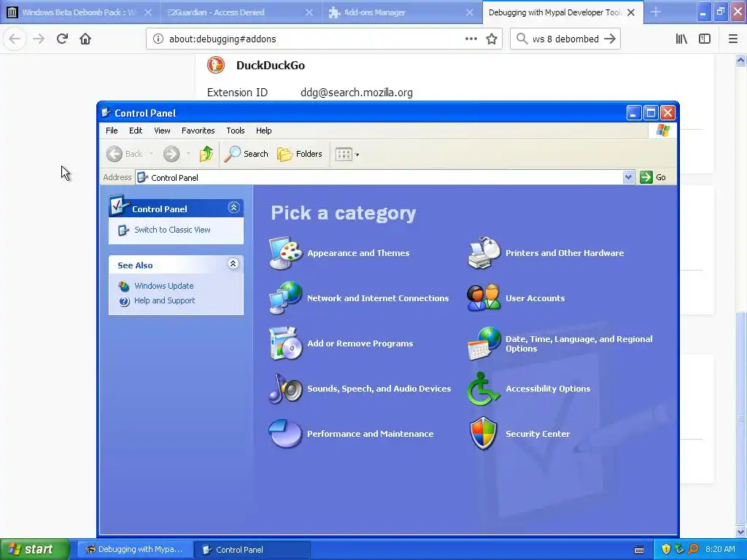The width and height of the screenshot is (747, 560).
Task: Open the Address bar dropdown arrow
Action: [x=628, y=177]
